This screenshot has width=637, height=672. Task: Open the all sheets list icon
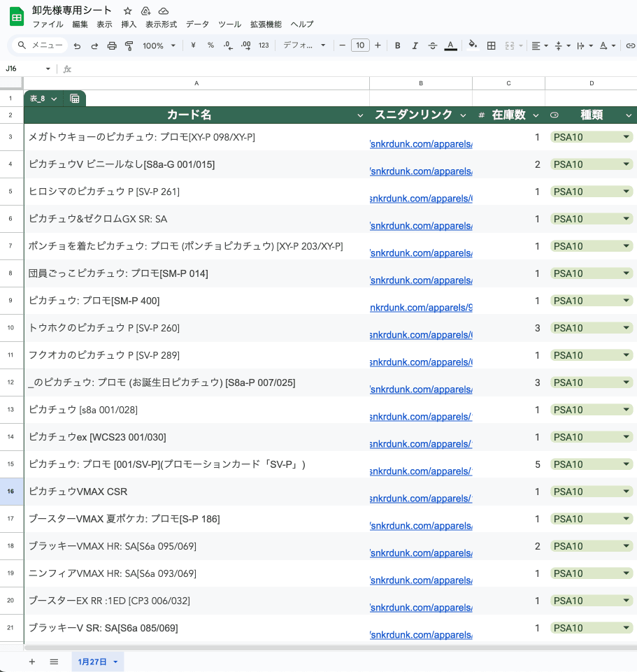point(54,662)
